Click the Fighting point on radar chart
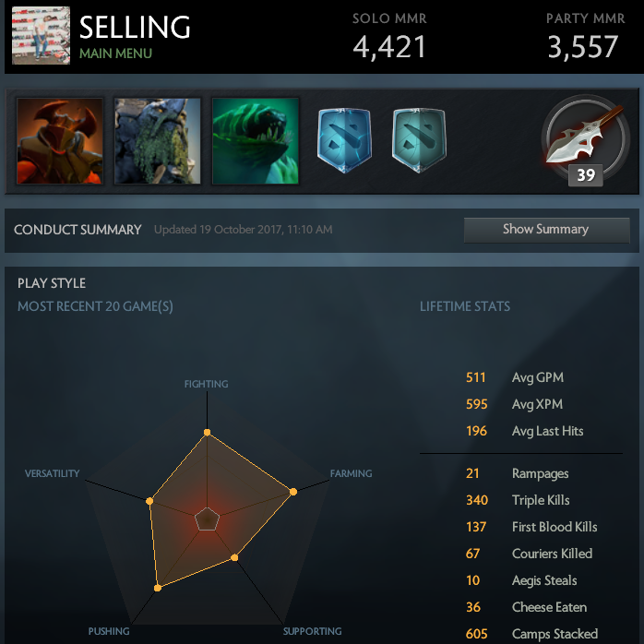Screen dimensions: 644x644 (207, 432)
